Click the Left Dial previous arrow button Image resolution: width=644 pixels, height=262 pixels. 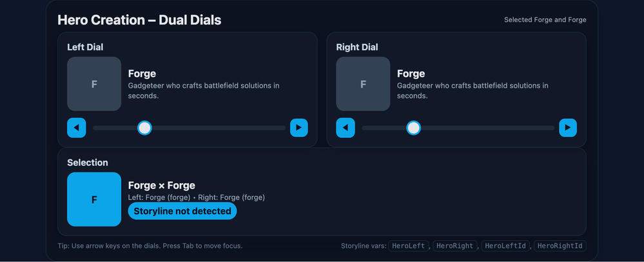pos(76,128)
